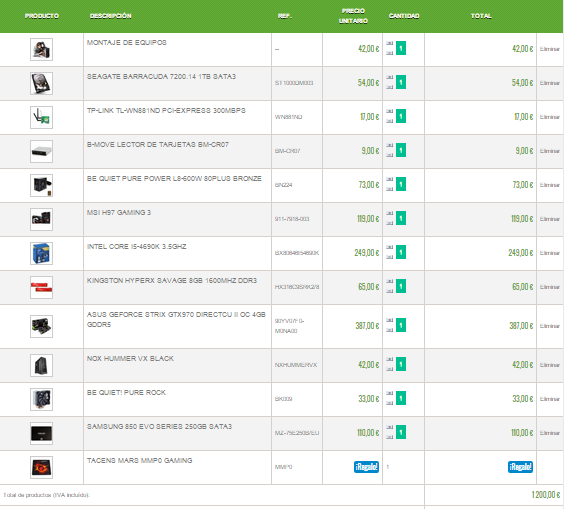Remove the Kingston HyperX Savage with Eliminar
567x509 pixels.
(550, 287)
